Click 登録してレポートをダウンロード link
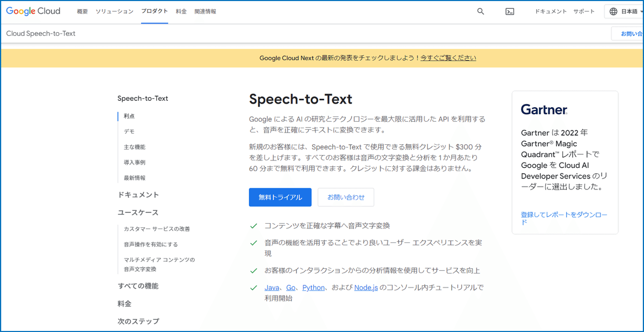The image size is (644, 332). 564,218
